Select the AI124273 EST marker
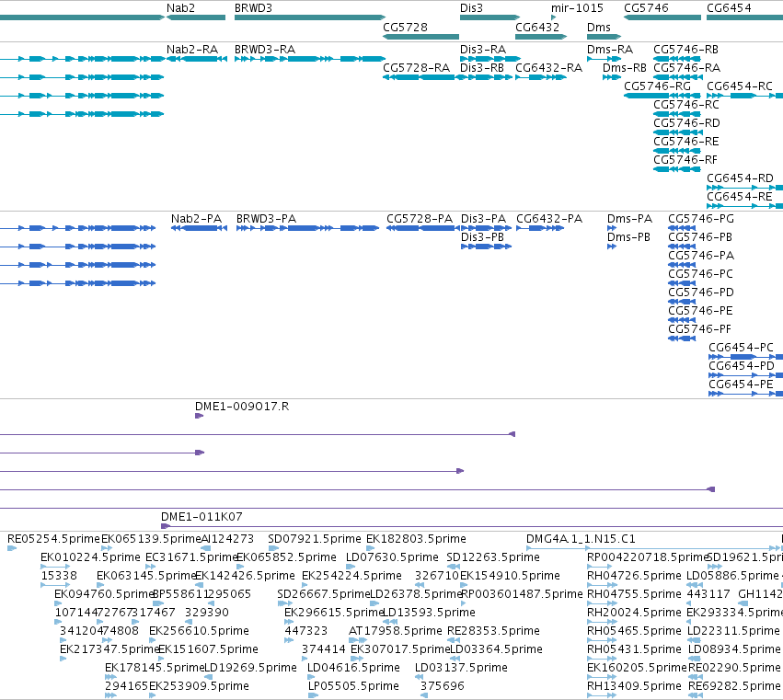 pos(205,548)
